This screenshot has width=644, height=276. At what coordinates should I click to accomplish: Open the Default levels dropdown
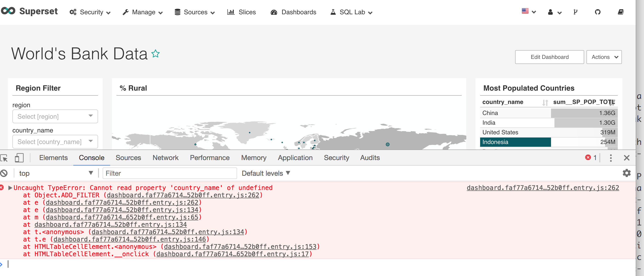(x=266, y=173)
